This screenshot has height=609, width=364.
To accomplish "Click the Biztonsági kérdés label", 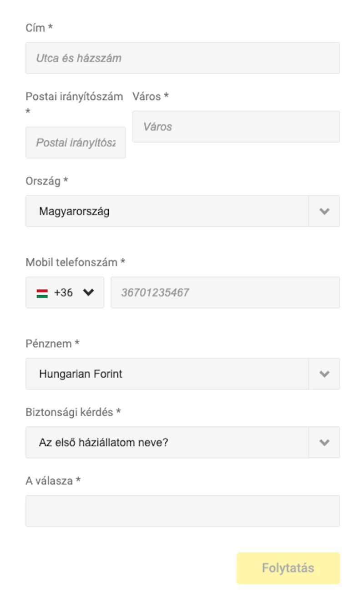I will (69, 412).
